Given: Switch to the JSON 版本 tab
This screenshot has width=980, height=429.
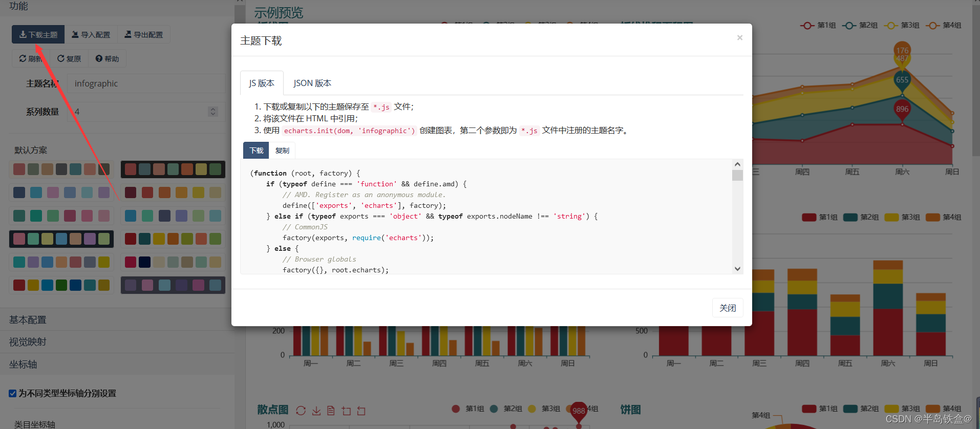Looking at the screenshot, I should (312, 83).
